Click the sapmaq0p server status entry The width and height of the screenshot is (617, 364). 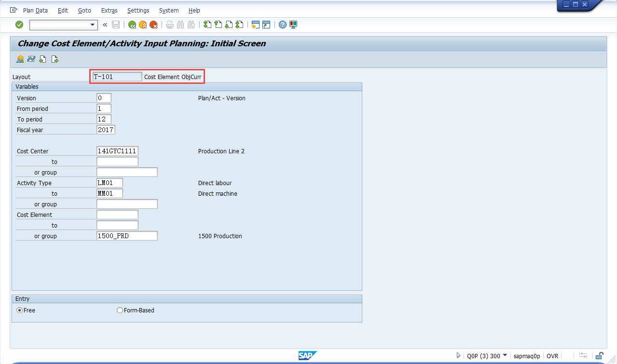527,356
